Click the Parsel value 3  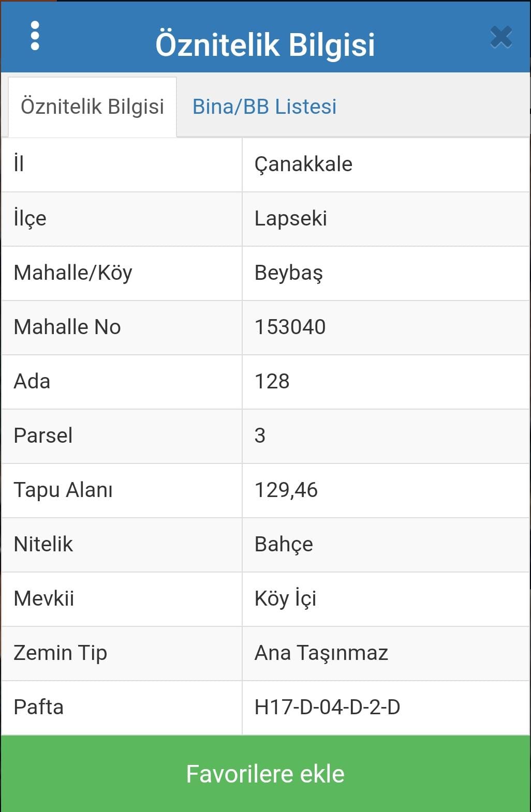260,435
